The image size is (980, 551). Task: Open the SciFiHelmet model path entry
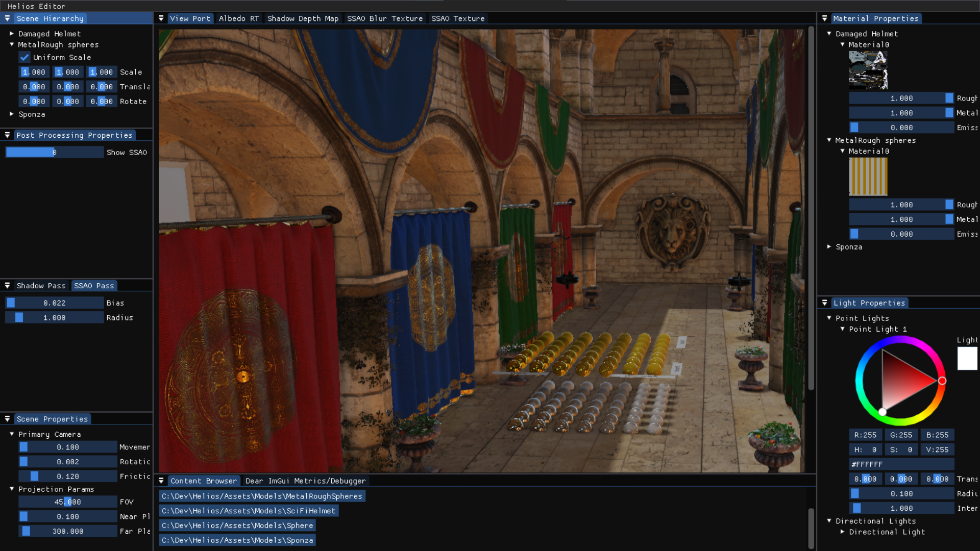[x=249, y=511]
